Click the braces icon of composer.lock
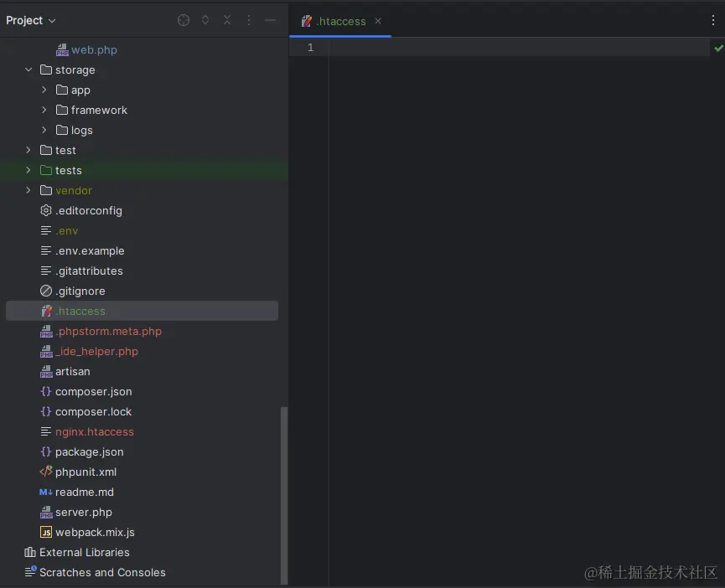This screenshot has width=725, height=588. pos(46,411)
